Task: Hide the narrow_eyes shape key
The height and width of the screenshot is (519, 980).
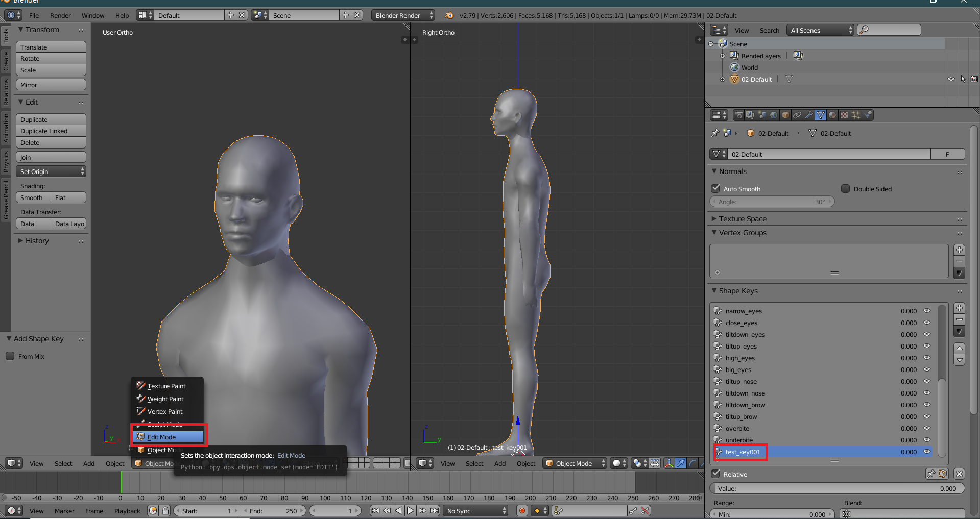Action: (x=927, y=311)
